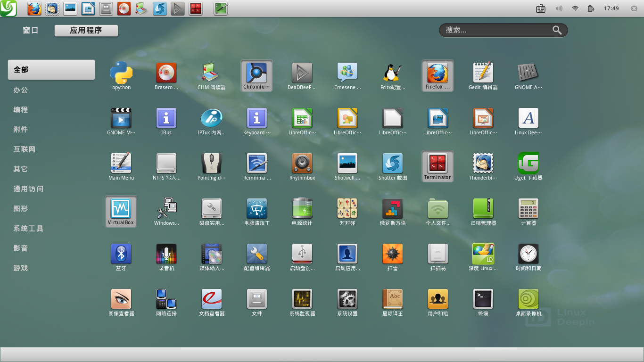644x362 pixels.
Task: Open 电源统计 battery statistics
Action: coord(302,212)
